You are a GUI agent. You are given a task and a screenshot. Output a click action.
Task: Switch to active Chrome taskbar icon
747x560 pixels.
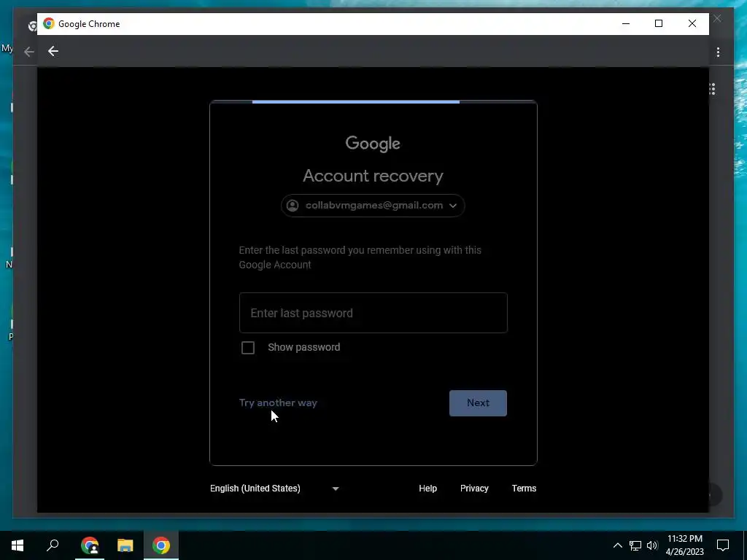161,545
